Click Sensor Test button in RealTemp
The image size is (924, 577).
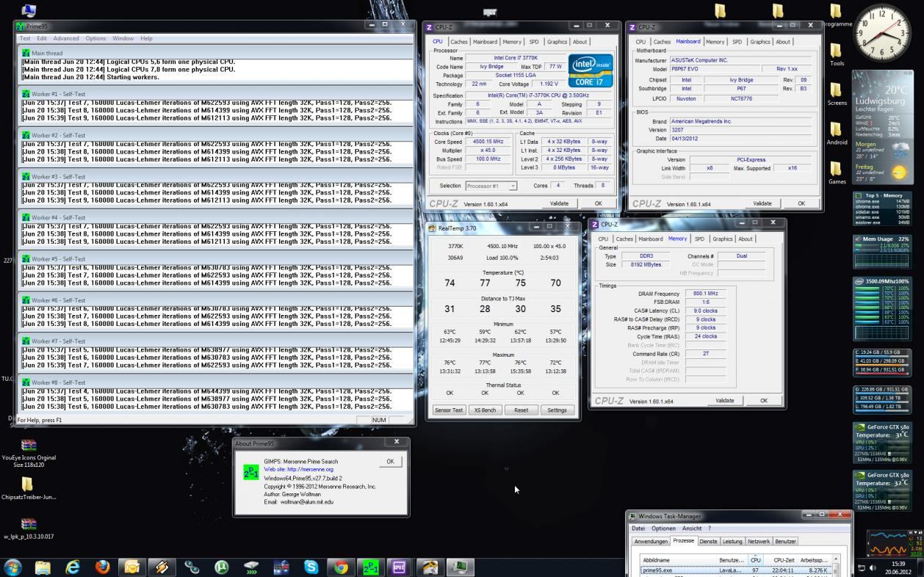click(x=449, y=410)
